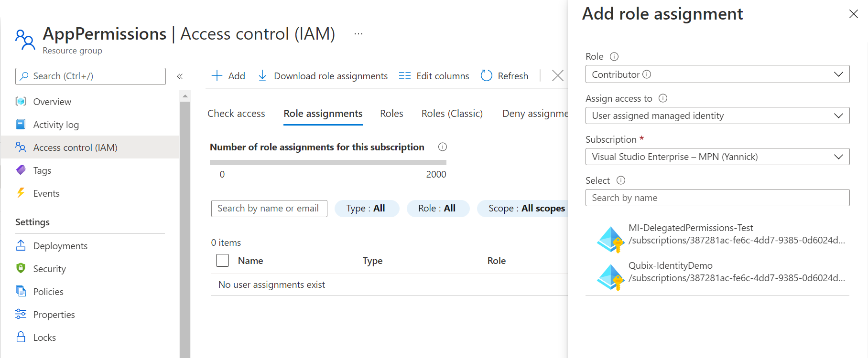Image resolution: width=868 pixels, height=358 pixels.
Task: Click the plus icon next to Add
Action: point(217,75)
